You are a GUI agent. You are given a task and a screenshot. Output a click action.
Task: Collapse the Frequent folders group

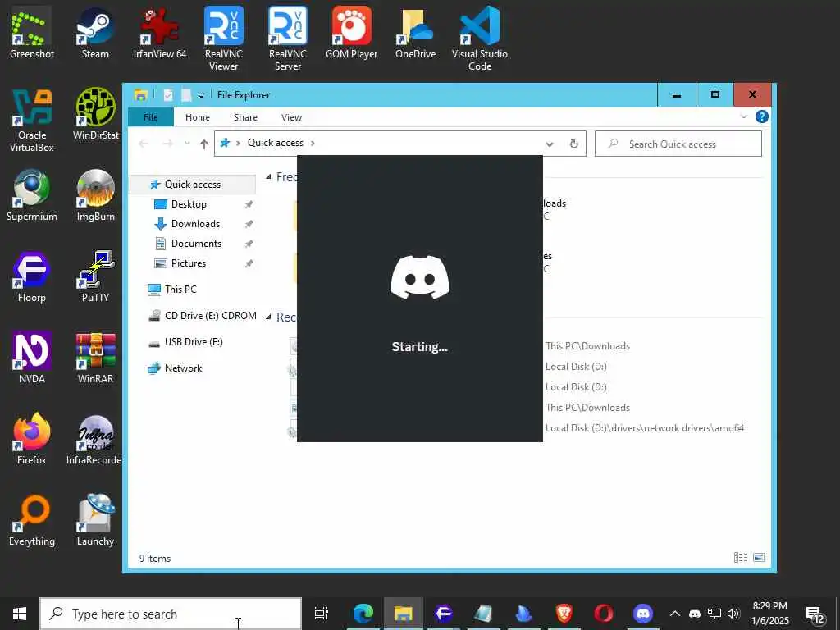click(269, 177)
